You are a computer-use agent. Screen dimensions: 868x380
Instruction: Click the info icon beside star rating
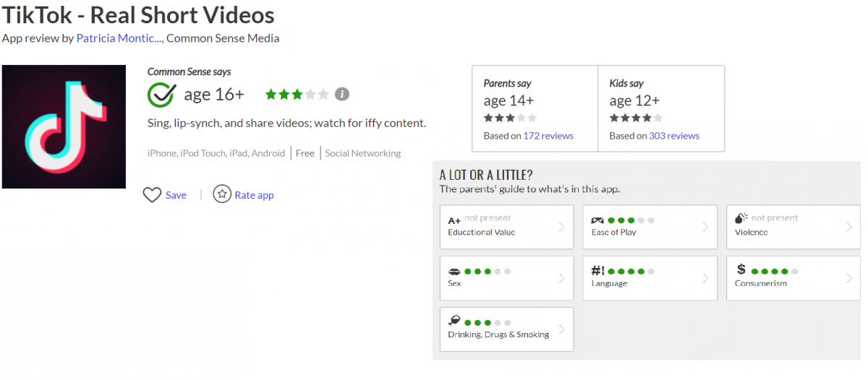coord(342,95)
